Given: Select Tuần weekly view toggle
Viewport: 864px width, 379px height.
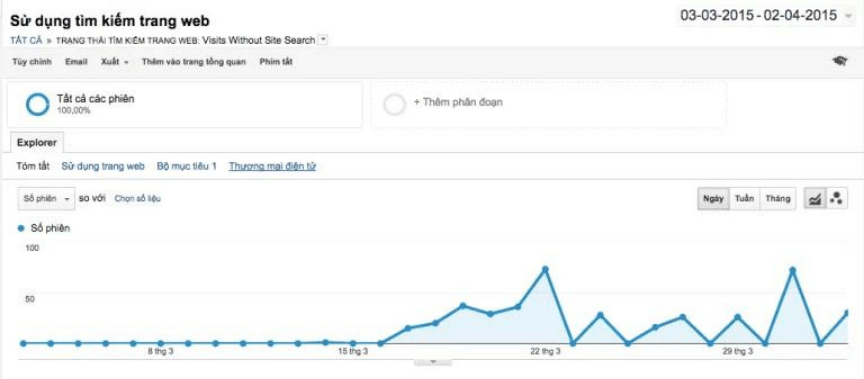Looking at the screenshot, I should click(x=744, y=198).
